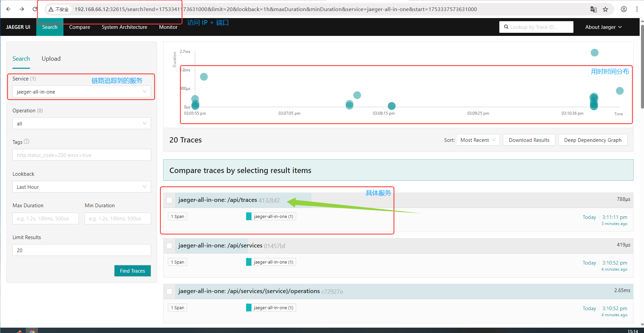This screenshot has width=644, height=333.
Task: Click the Find Traces button
Action: click(133, 271)
